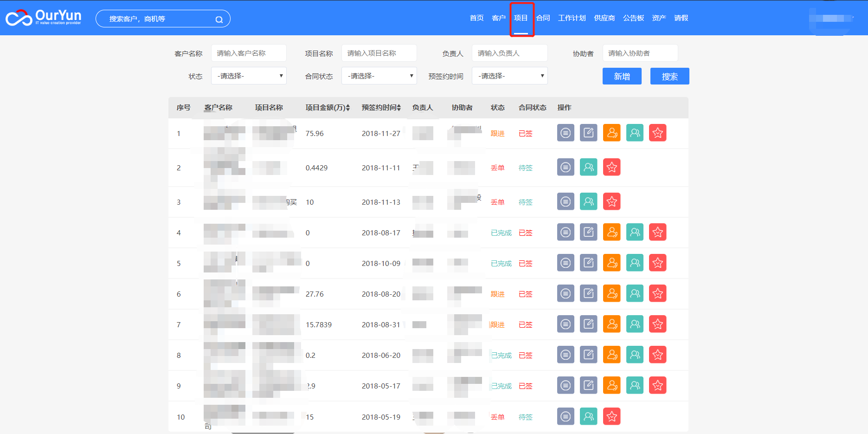Screen dimensions: 868x434
Task: Click red star icon in row 10
Action: [x=612, y=416]
